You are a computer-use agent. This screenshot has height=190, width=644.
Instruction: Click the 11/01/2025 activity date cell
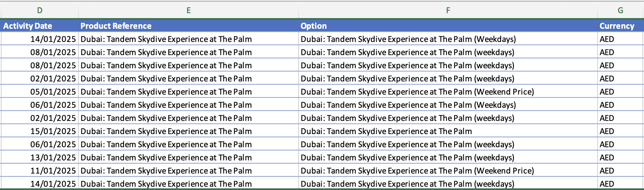[39, 171]
